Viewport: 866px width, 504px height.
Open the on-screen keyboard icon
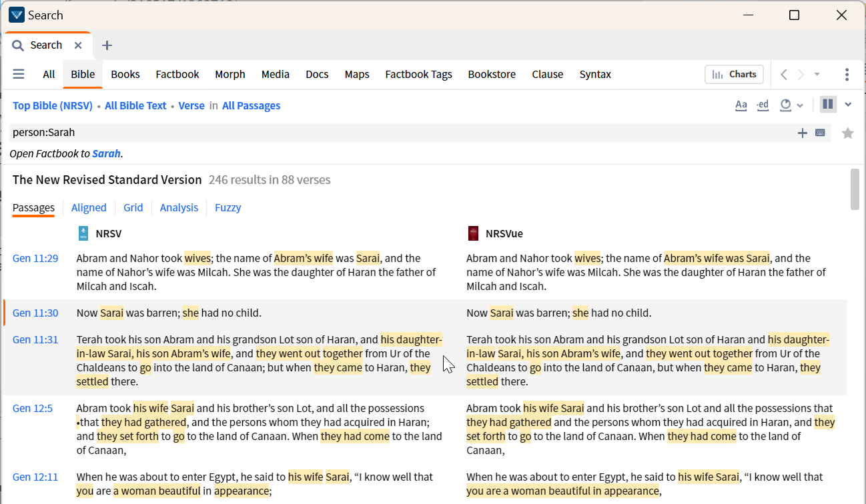point(821,133)
